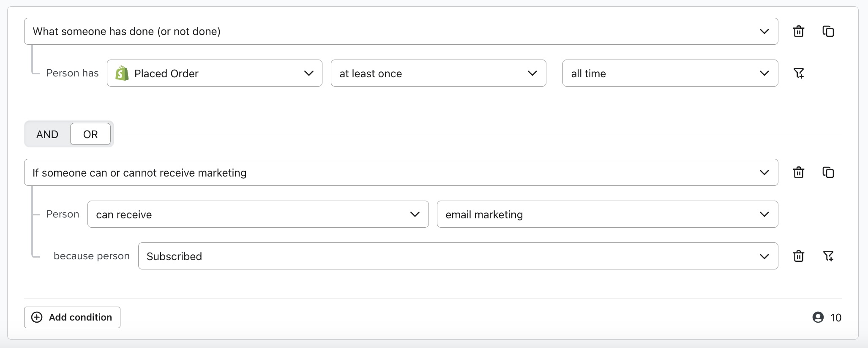Image resolution: width=868 pixels, height=348 pixels.
Task: Expand the email marketing channel dropdown
Action: coord(764,214)
